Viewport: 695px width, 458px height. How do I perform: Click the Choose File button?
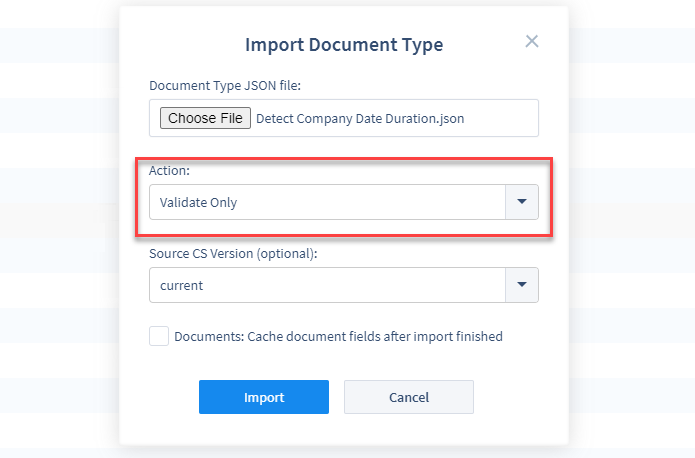point(205,118)
